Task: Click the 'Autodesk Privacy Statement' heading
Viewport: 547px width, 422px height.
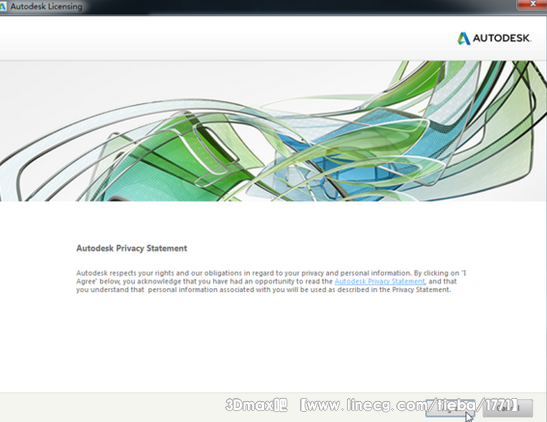Action: [132, 248]
